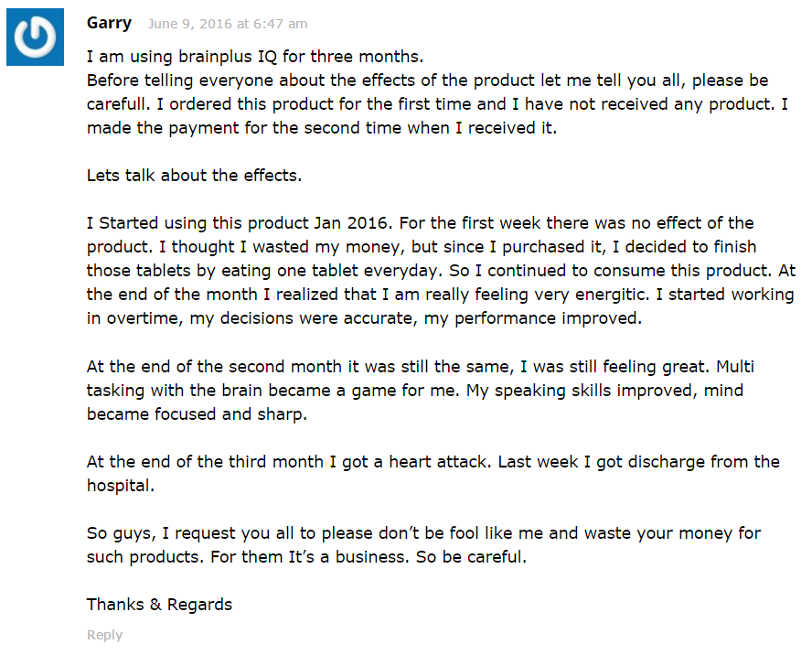Viewport: 812px width, 655px height.
Task: Click the line 'became focused and sharp.'
Action: click(197, 414)
